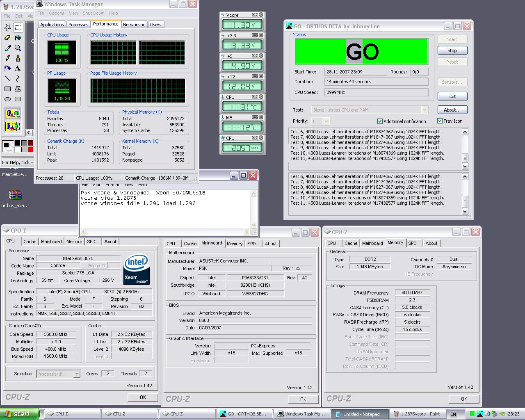Open settings icon on +5 gadget
Image resolution: width=525 pixels, height=420 pixels.
click(x=254, y=56)
